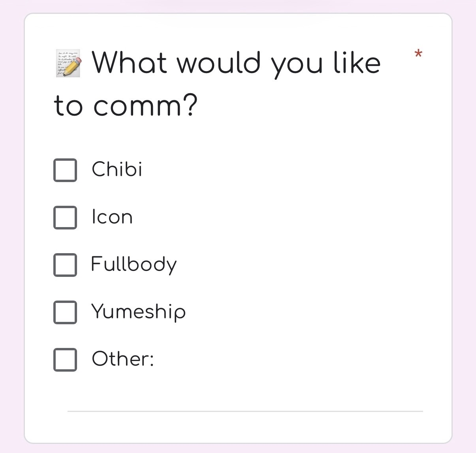The width and height of the screenshot is (476, 453).
Task: Click the word "would" in the question
Action: (x=219, y=63)
